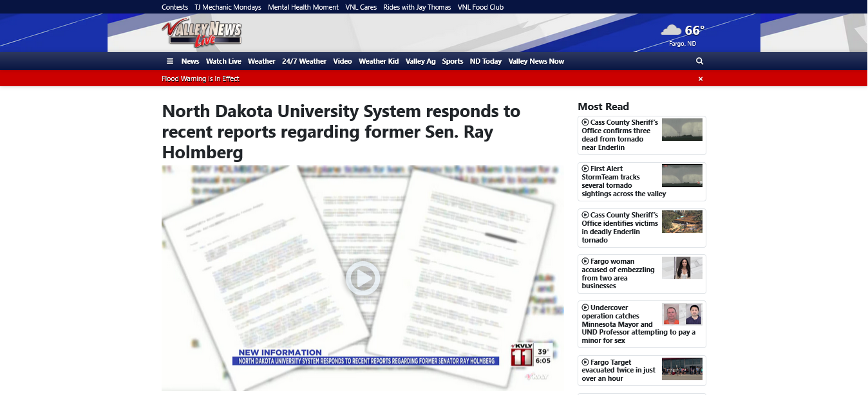Click tornado thumbnail beside three dead story
868x395 pixels.
coord(682,129)
